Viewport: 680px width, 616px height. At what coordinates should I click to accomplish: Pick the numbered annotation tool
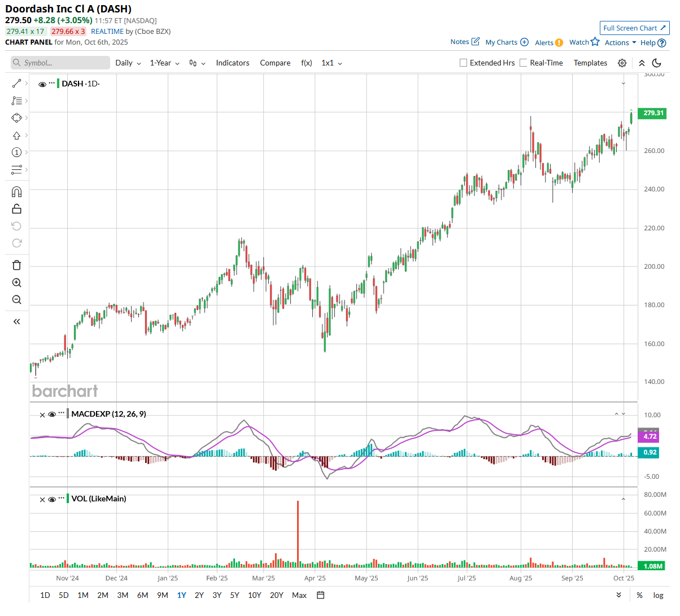pos(16,152)
